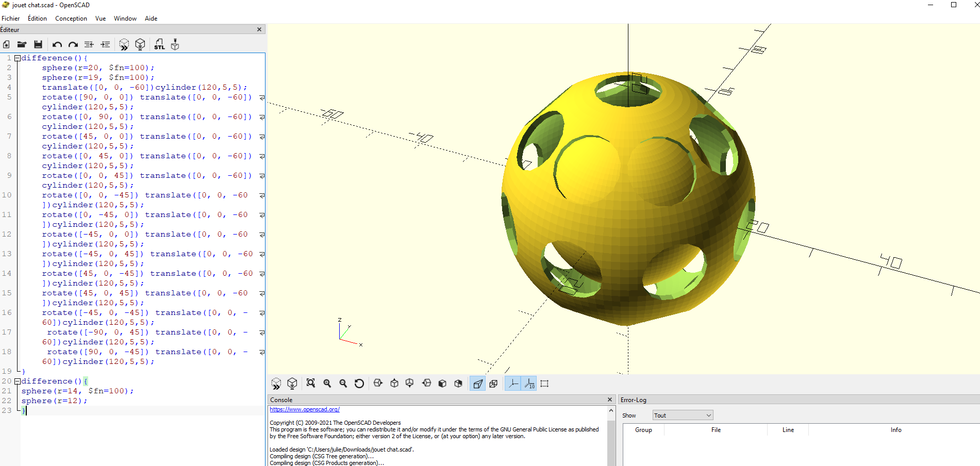Switch to the Front view
The image size is (980, 466).
442,384
